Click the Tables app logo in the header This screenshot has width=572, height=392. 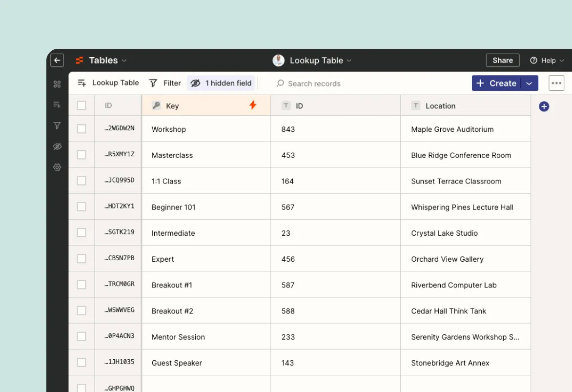click(80, 60)
